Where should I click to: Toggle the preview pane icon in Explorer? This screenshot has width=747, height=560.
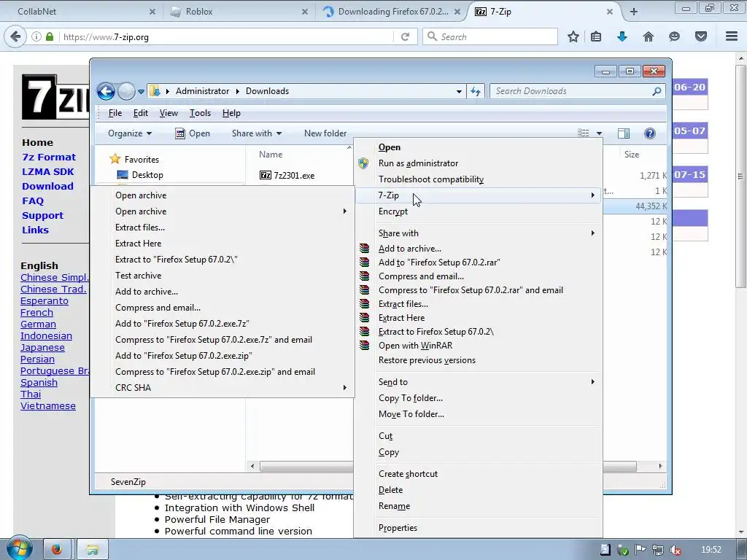coord(623,133)
